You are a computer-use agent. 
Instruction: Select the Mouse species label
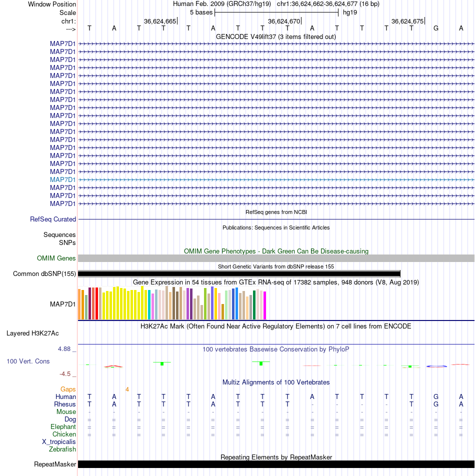click(66, 412)
